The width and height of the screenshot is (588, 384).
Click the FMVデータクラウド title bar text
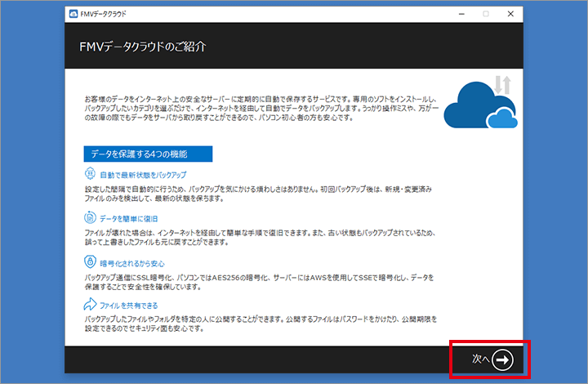[x=105, y=14]
